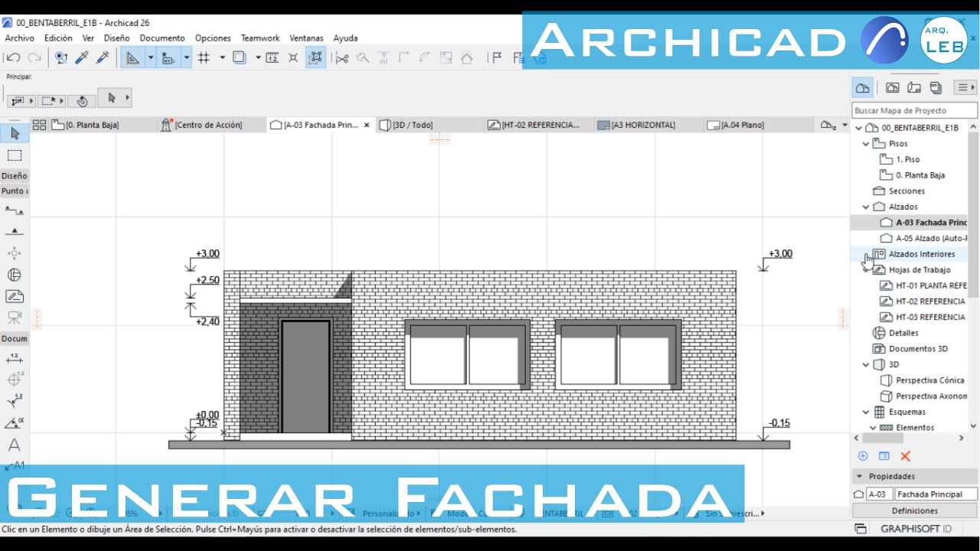Select the Change/Label pencil-card tool icon
Image resolution: width=980 pixels, height=551 pixels.
[x=15, y=296]
